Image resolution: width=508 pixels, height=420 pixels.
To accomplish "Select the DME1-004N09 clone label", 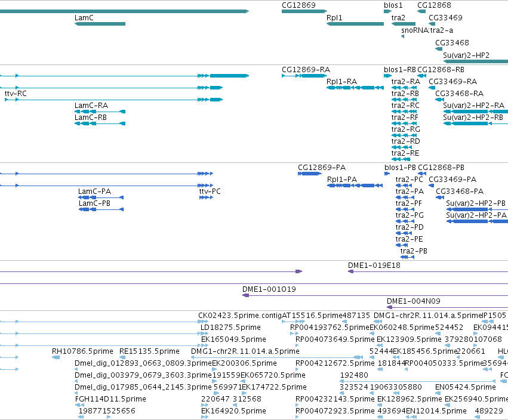I will (x=414, y=301).
